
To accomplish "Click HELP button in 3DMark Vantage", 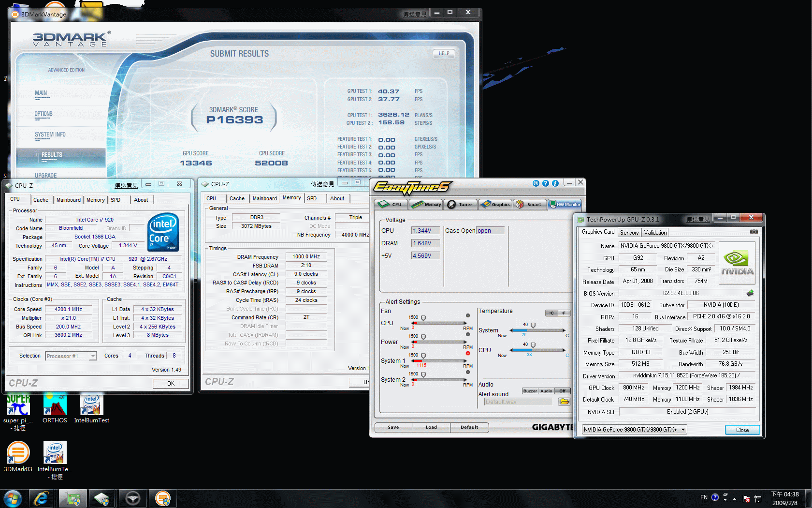I will click(x=444, y=53).
